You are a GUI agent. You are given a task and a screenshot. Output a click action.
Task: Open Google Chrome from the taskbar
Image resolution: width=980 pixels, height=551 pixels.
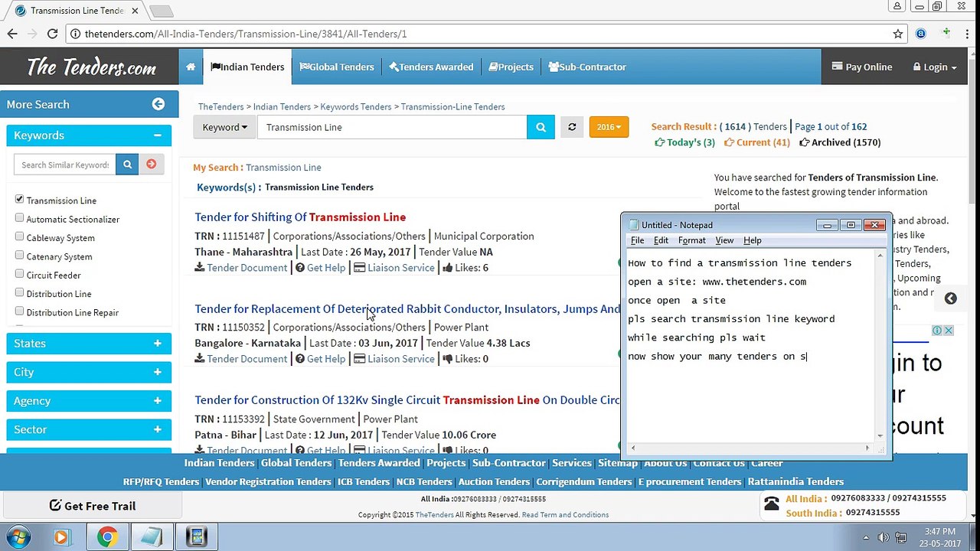pos(106,537)
